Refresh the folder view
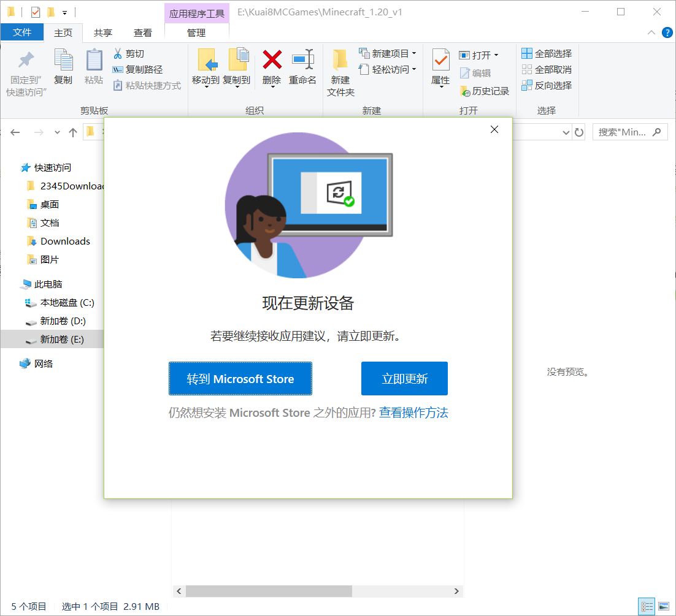 (579, 132)
